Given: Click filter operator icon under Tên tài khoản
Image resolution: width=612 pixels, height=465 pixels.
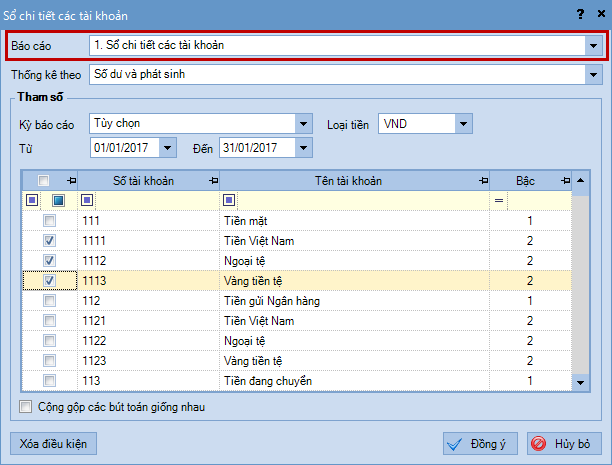Looking at the screenshot, I should [x=228, y=200].
